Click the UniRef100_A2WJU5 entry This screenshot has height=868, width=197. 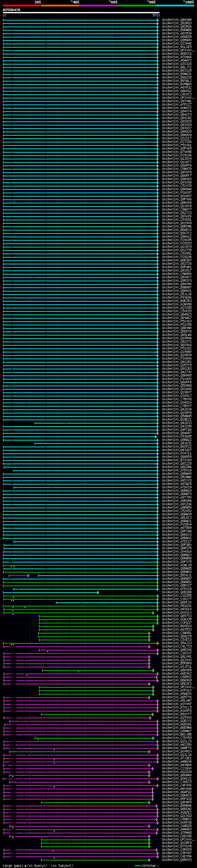pyautogui.click(x=177, y=619)
